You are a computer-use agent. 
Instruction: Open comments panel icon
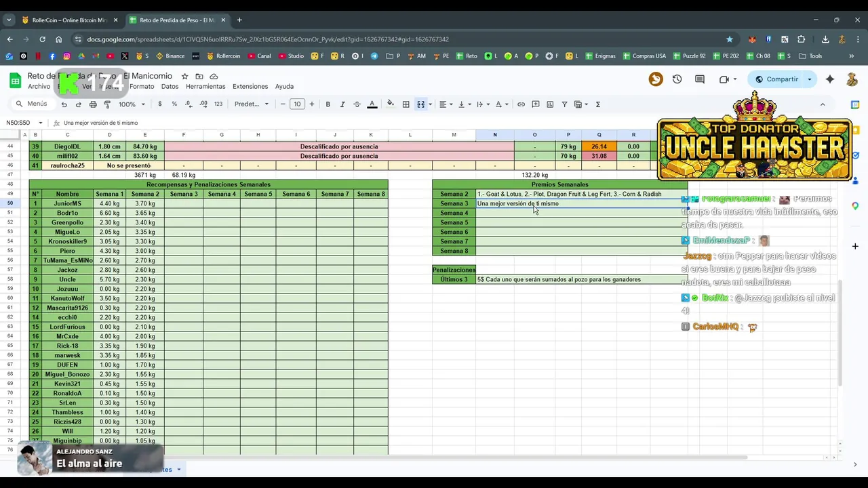[700, 79]
